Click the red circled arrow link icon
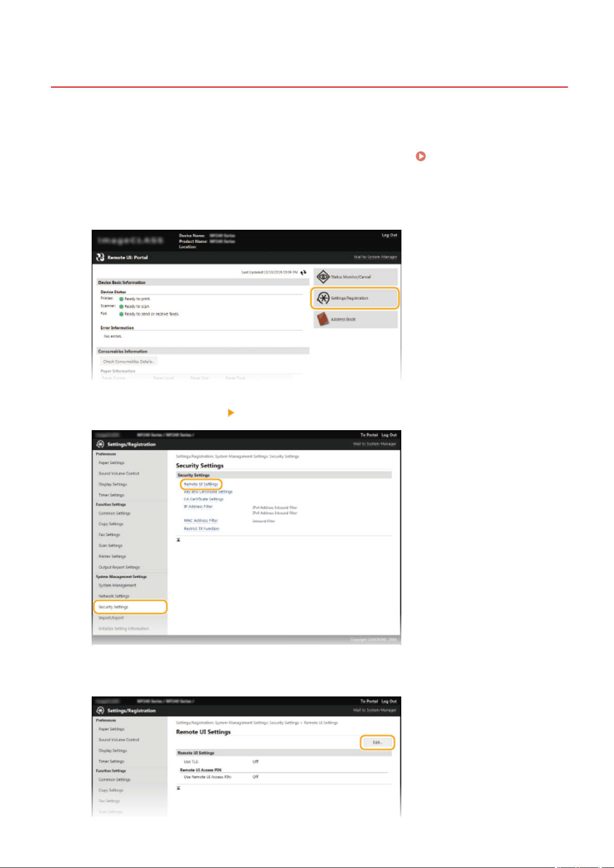The width and height of the screenshot is (614, 868). coord(421,156)
